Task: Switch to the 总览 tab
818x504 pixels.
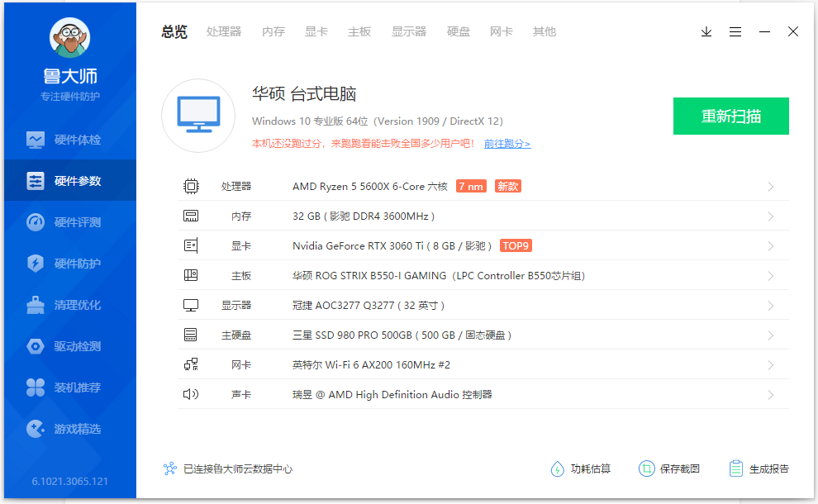Action: [174, 32]
